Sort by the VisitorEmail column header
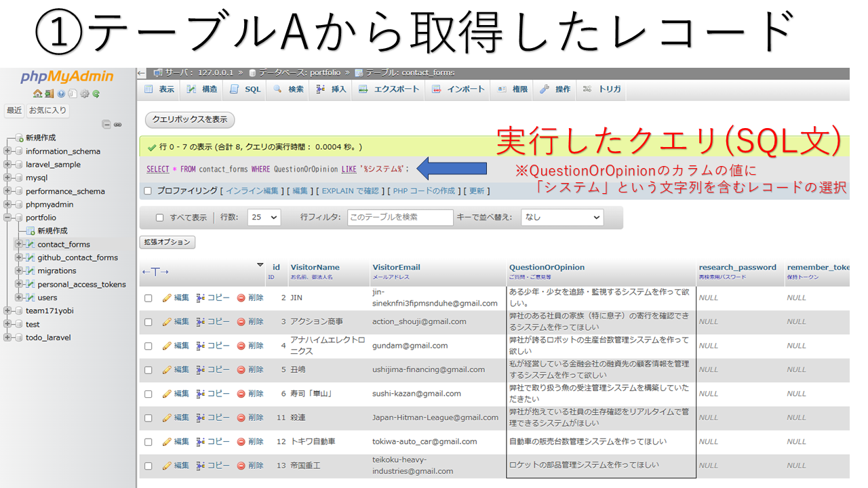The image size is (868, 488). [396, 267]
